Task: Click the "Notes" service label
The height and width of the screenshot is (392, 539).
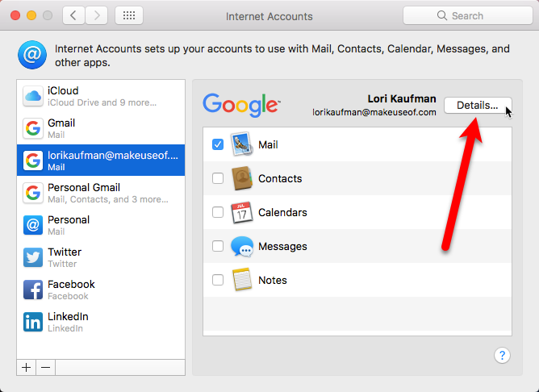Action: (273, 281)
